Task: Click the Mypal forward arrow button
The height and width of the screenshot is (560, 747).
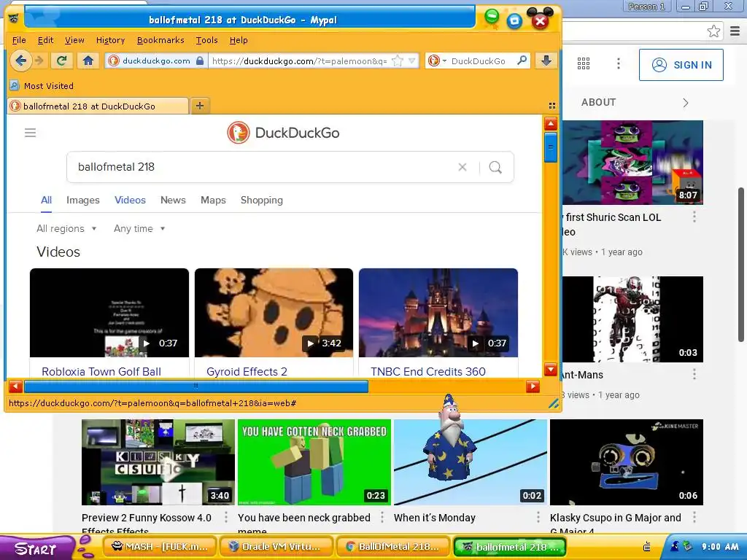Action: (x=39, y=61)
